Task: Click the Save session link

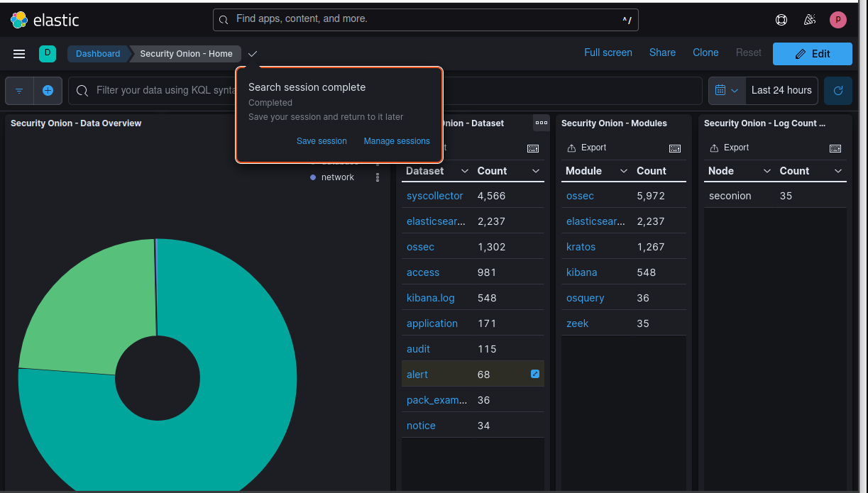Action: pos(322,141)
